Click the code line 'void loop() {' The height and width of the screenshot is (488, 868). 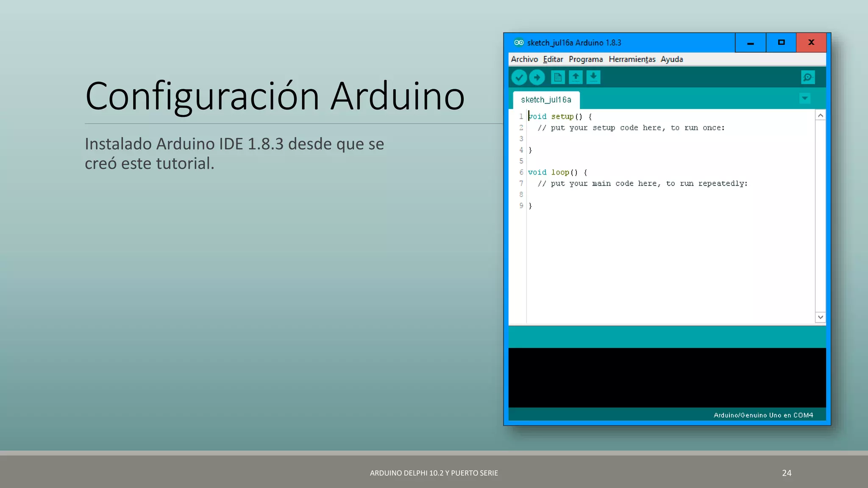(x=557, y=172)
